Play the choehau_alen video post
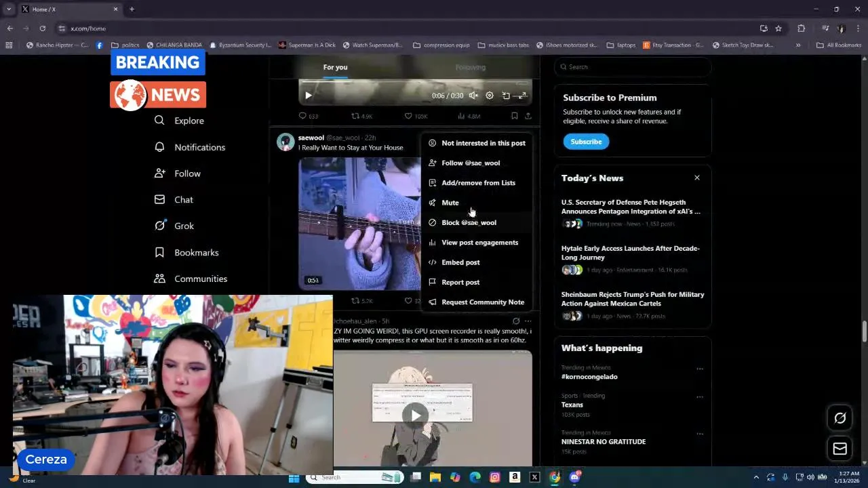This screenshot has width=868, height=488. point(415,415)
